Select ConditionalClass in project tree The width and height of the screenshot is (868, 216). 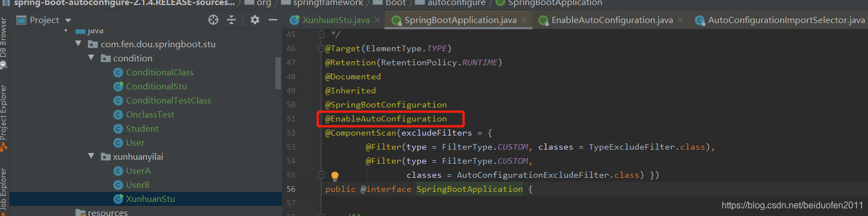[x=160, y=73]
